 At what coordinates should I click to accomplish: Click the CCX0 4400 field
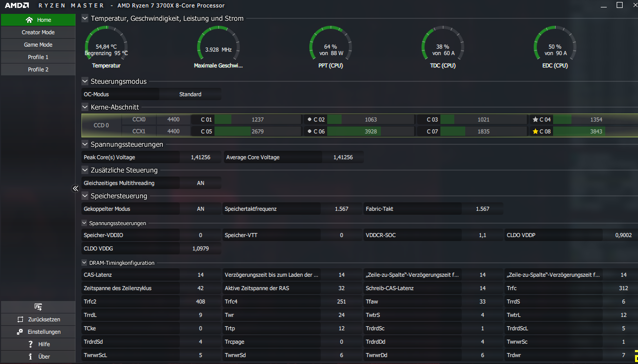173,119
